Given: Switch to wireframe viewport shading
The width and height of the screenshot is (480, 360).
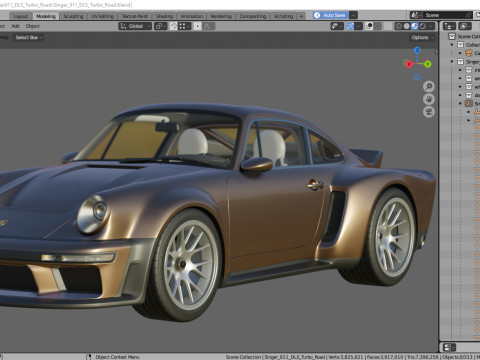Looking at the screenshot, I should coord(398,26).
